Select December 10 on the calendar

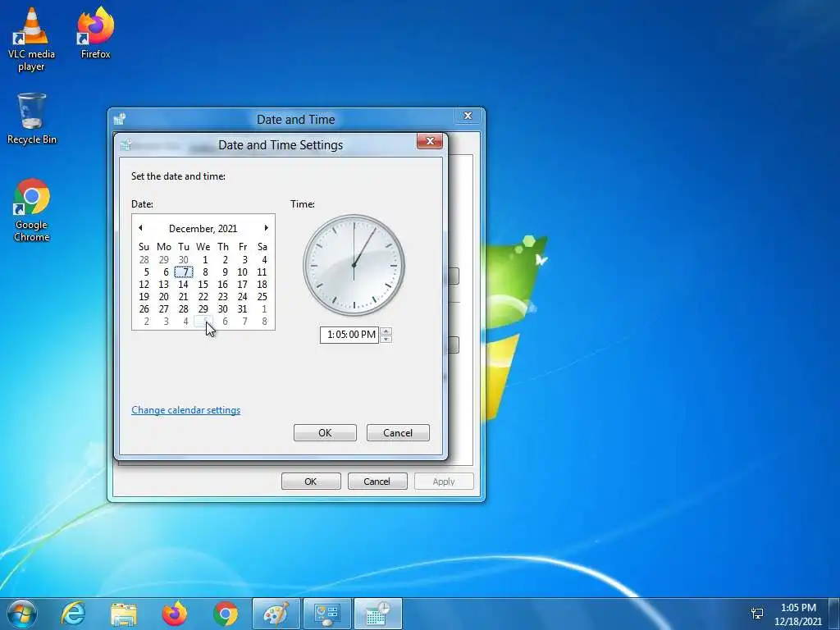(242, 272)
